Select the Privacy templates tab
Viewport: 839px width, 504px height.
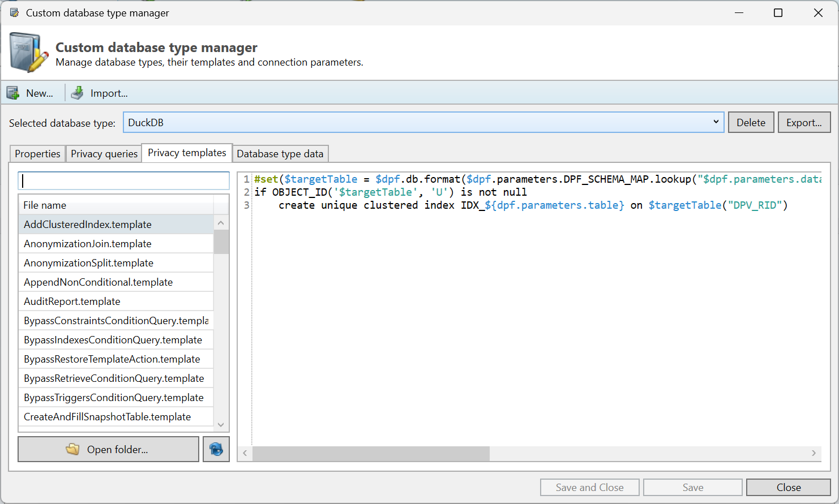coord(187,153)
